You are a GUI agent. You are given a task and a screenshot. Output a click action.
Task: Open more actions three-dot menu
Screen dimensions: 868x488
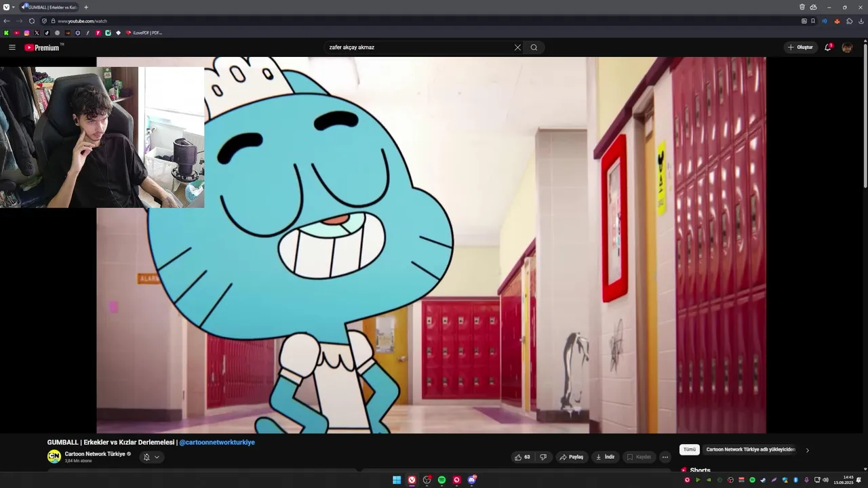point(665,457)
